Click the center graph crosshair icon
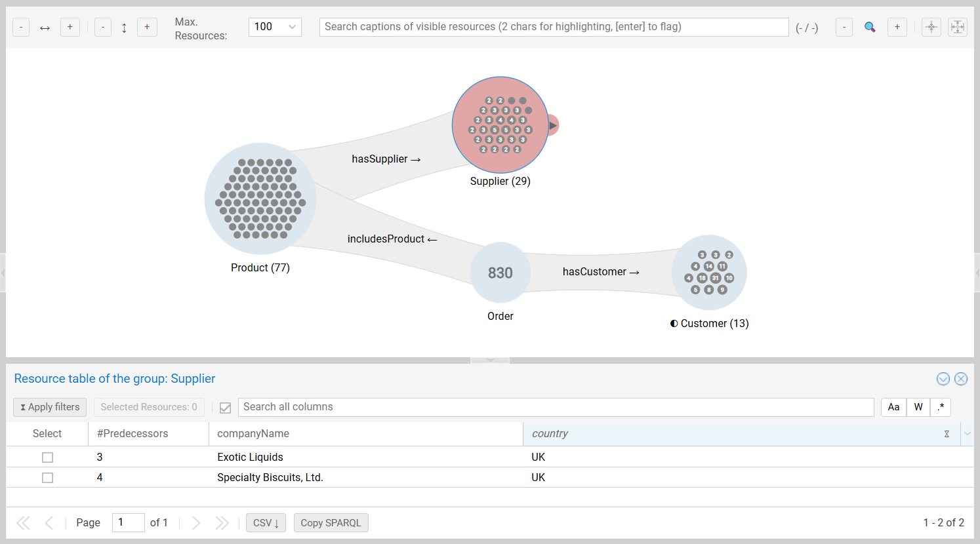980x544 pixels. coord(931,27)
